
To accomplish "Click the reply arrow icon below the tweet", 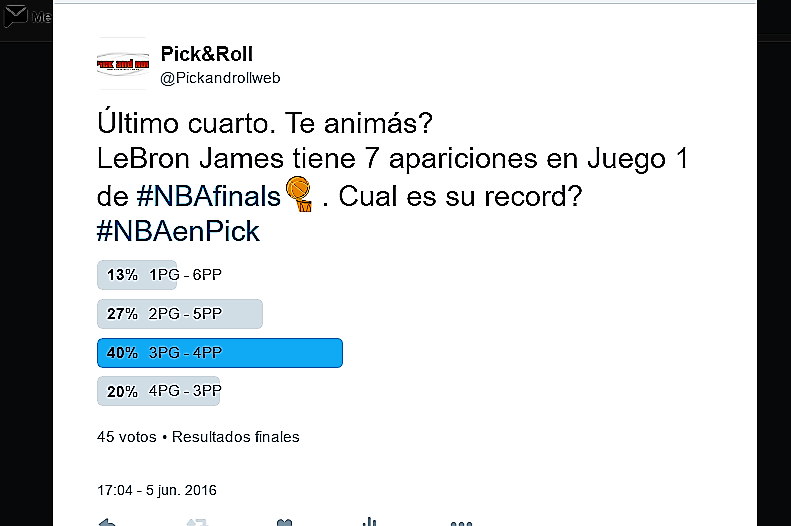I will click(108, 522).
